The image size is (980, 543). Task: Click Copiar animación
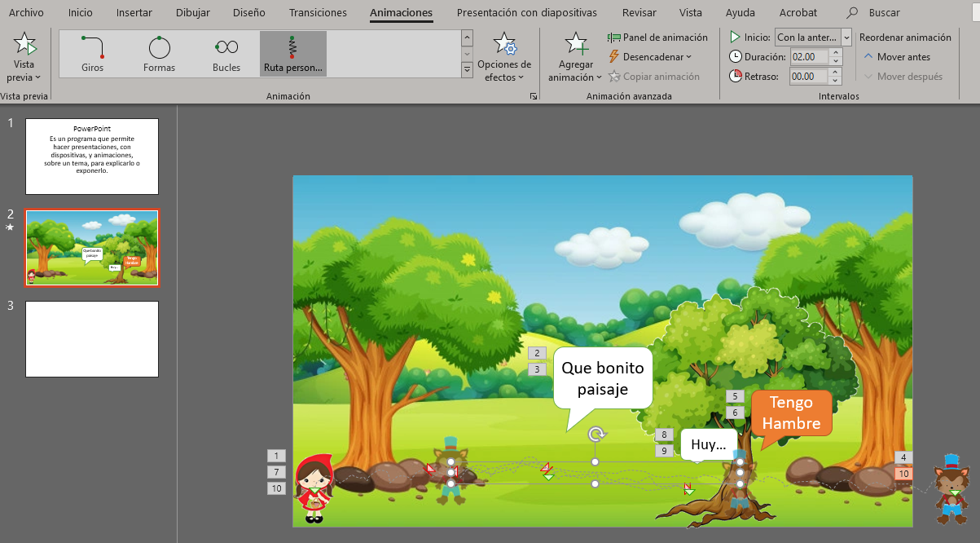point(654,77)
